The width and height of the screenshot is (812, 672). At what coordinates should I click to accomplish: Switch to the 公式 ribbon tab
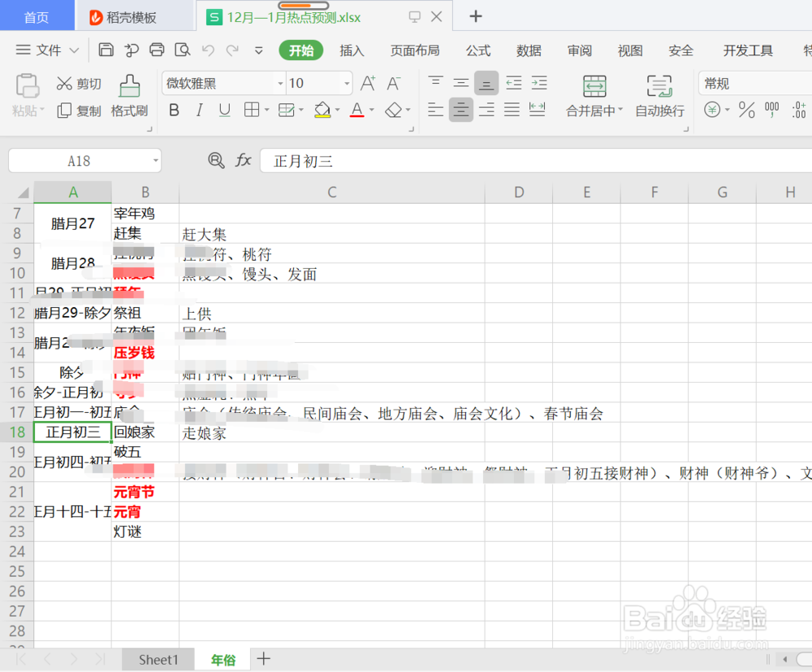[478, 50]
